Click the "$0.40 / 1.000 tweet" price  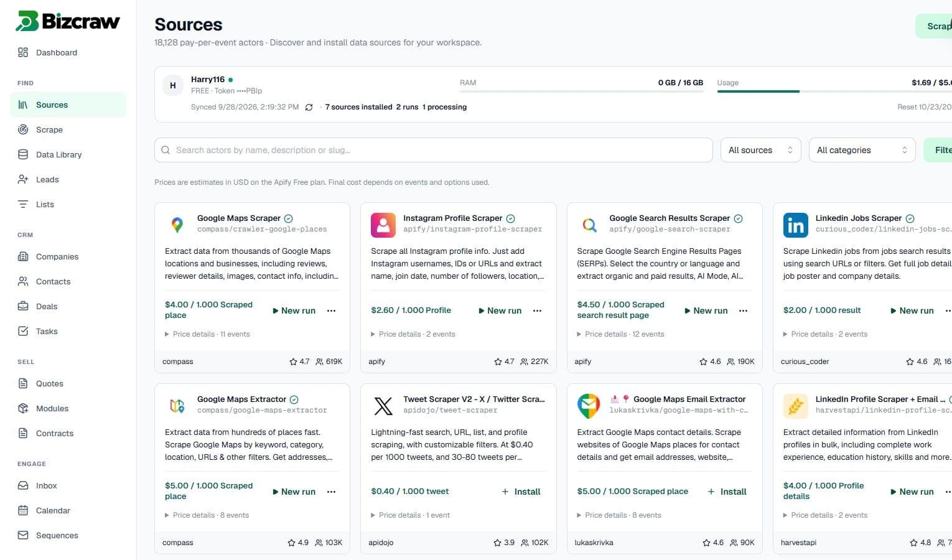410,492
